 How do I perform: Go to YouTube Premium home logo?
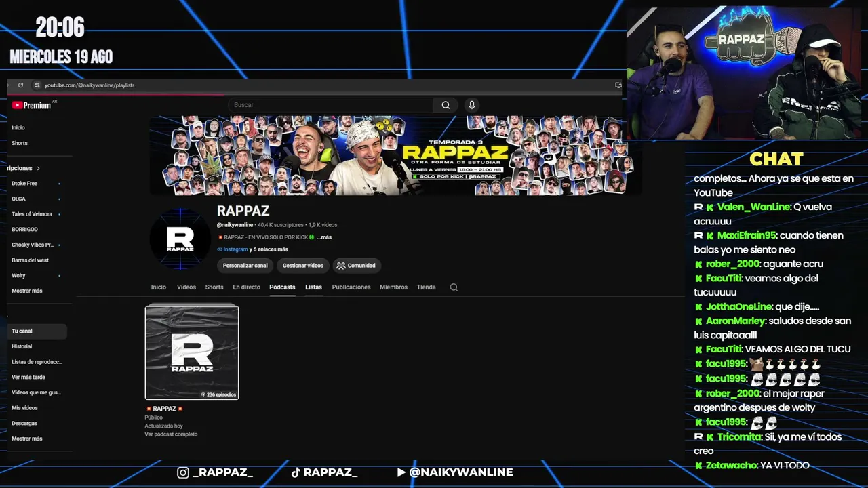(32, 105)
